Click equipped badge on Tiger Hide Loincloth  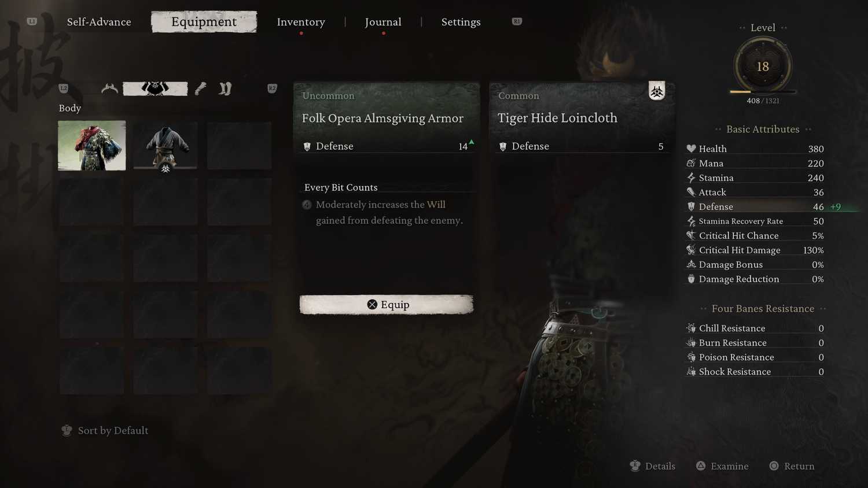pyautogui.click(x=657, y=91)
